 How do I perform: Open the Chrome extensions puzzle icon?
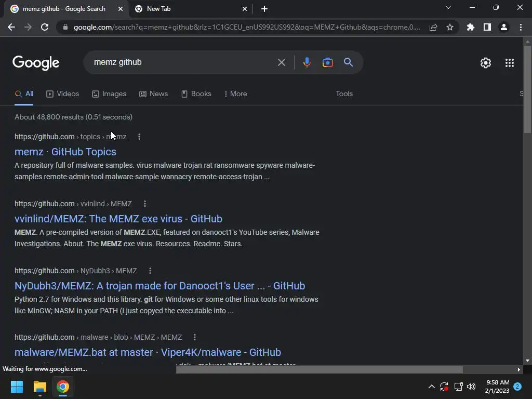click(471, 27)
